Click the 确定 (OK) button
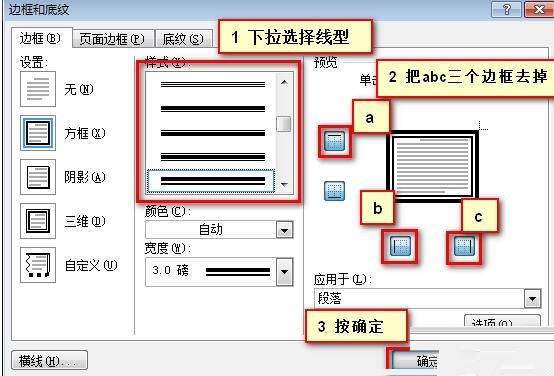 tap(415, 361)
